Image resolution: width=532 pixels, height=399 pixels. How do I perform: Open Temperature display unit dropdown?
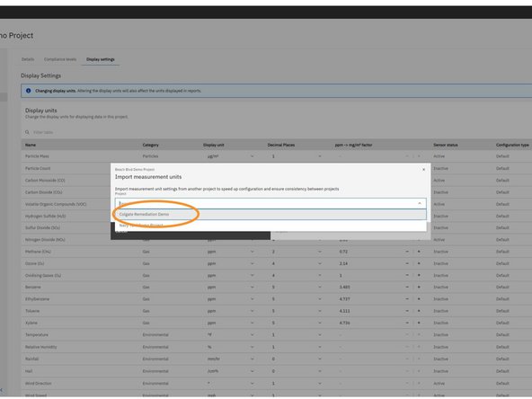coord(252,335)
